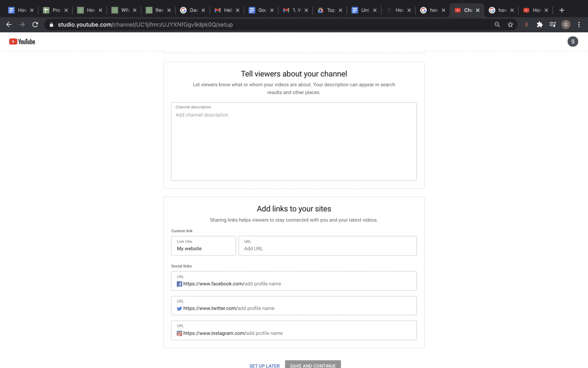Open the media control playlist icon
This screenshot has width=588, height=368.
coord(553,25)
